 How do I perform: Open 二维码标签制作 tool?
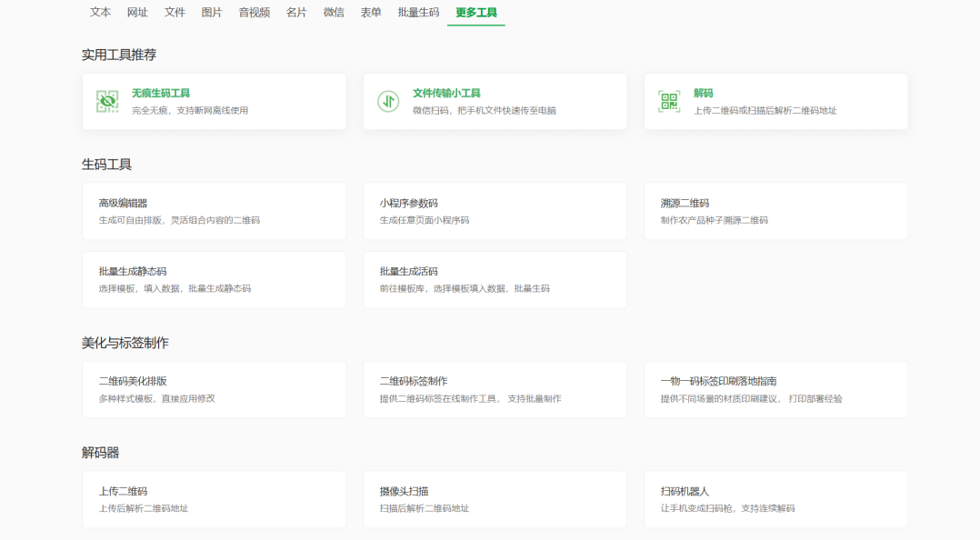click(x=495, y=390)
